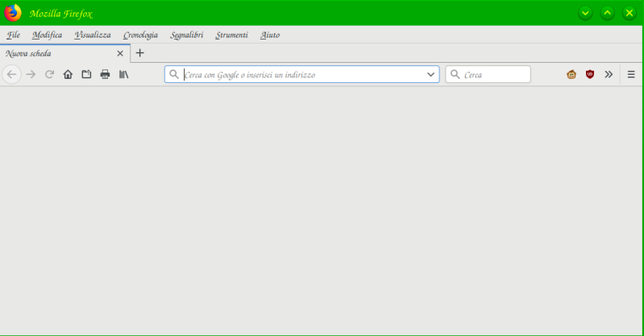Open the File menu

[14, 35]
